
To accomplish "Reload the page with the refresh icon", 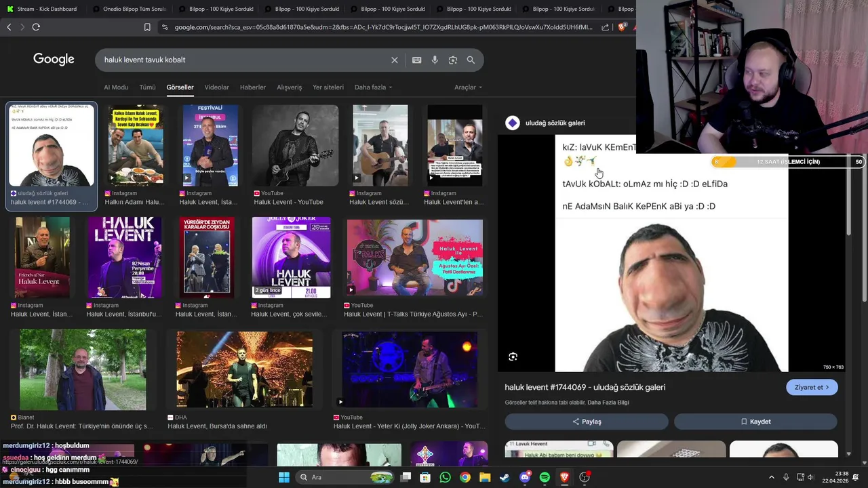I will point(36,27).
